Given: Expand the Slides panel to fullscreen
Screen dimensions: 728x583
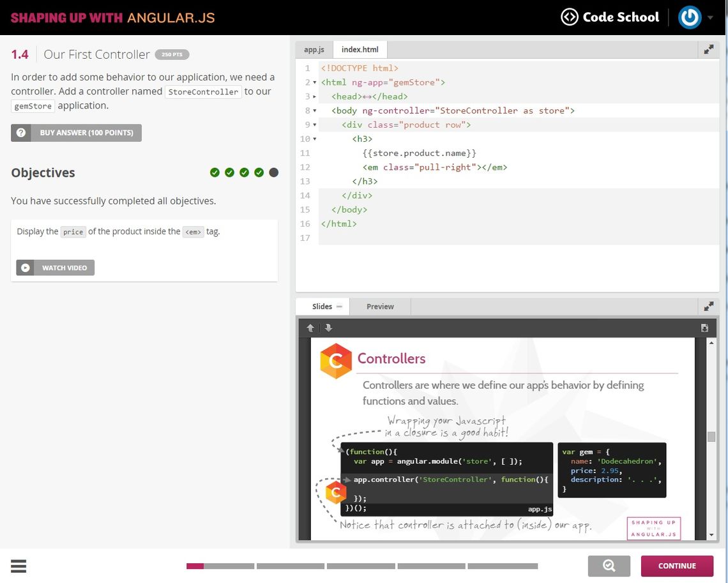Looking at the screenshot, I should point(708,306).
